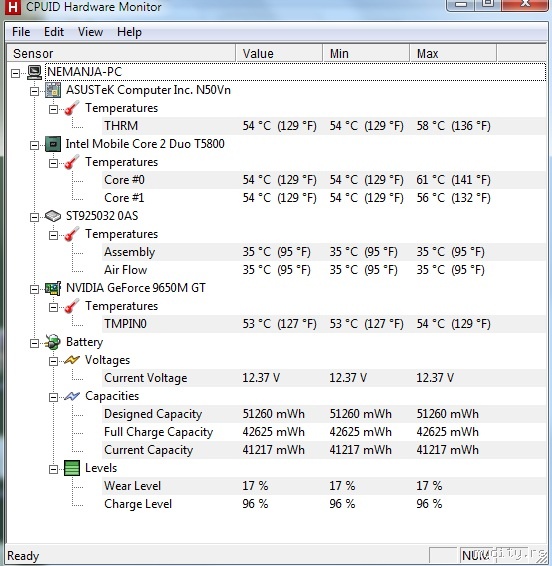Select the THRM temperature row

point(324,126)
